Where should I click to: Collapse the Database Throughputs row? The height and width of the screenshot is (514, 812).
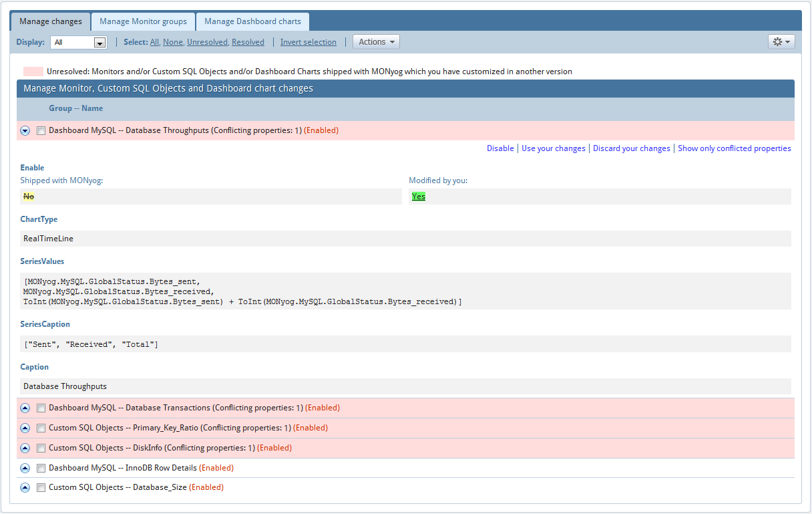[25, 131]
